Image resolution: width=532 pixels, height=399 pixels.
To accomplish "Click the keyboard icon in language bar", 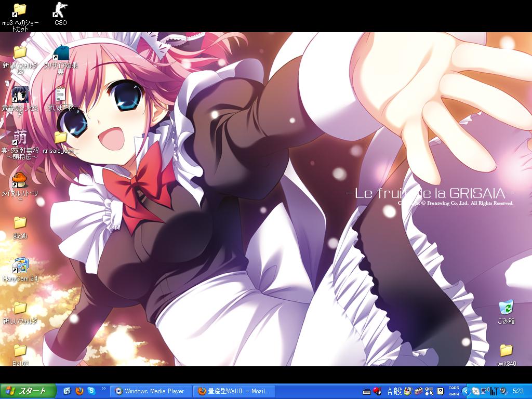I will coord(367,391).
